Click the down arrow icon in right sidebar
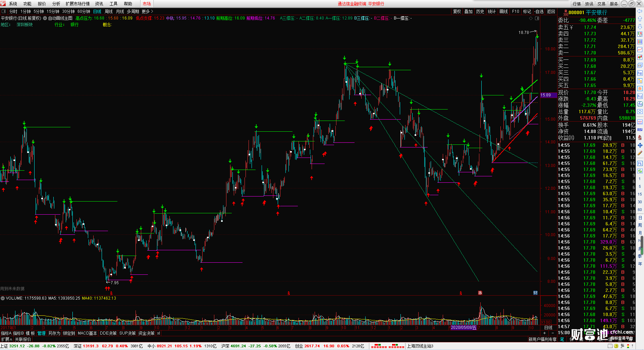The image size is (644, 350). tap(640, 27)
